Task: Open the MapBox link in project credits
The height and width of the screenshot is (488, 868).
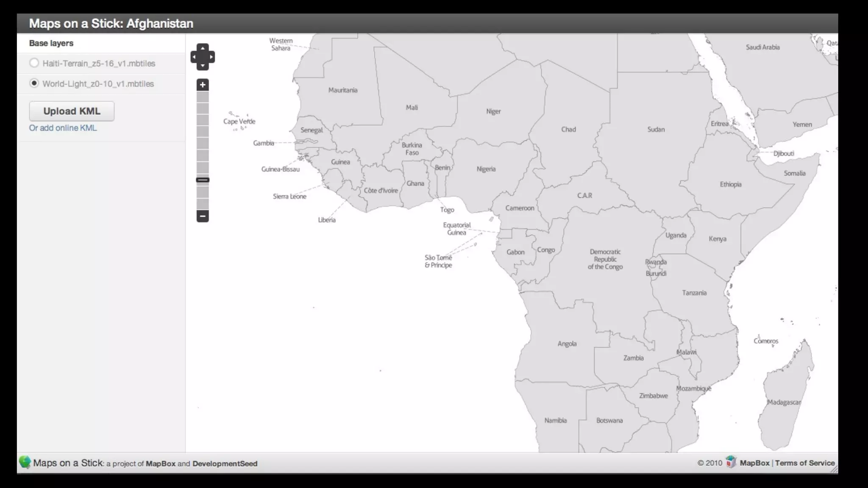Action: (160, 463)
